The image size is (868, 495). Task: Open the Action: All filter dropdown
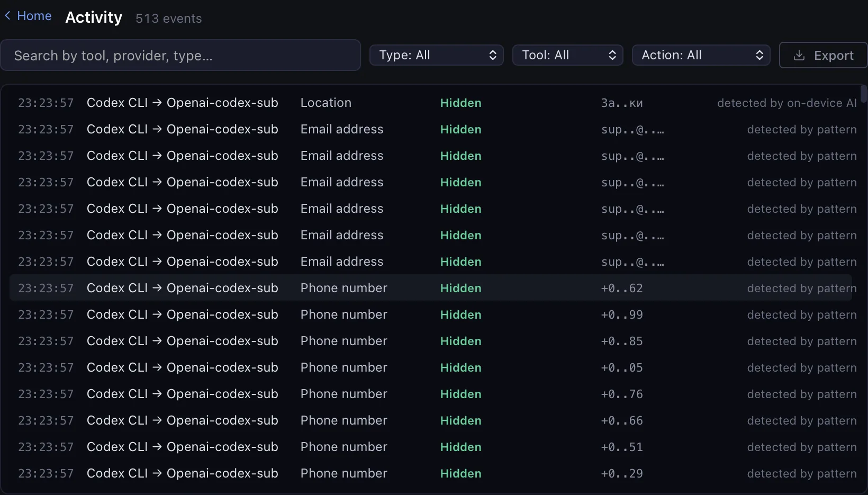pyautogui.click(x=701, y=55)
